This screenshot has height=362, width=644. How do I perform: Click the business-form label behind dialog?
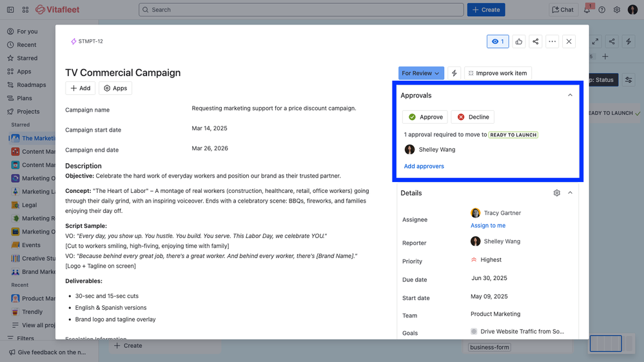489,347
